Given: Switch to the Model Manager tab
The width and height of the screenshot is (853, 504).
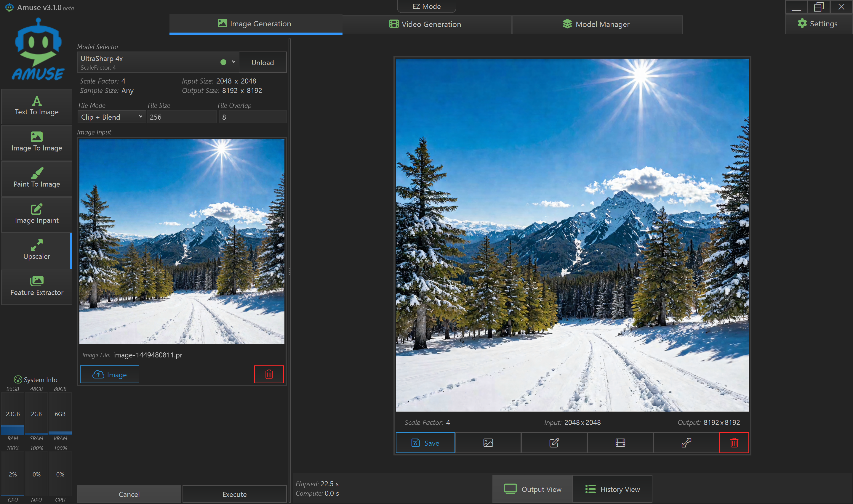Looking at the screenshot, I should coord(596,24).
